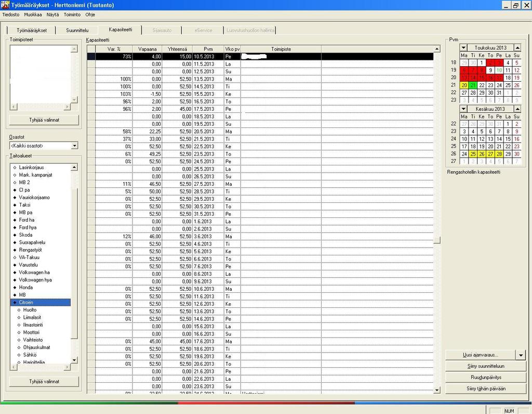The width and height of the screenshot is (532, 414).
Task: Open the Toiminto menu
Action: tap(72, 15)
